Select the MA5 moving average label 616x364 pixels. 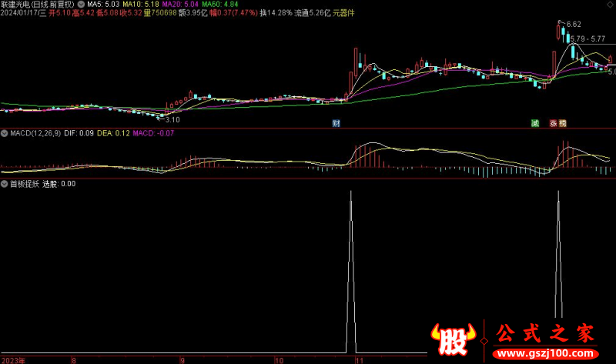102,4
